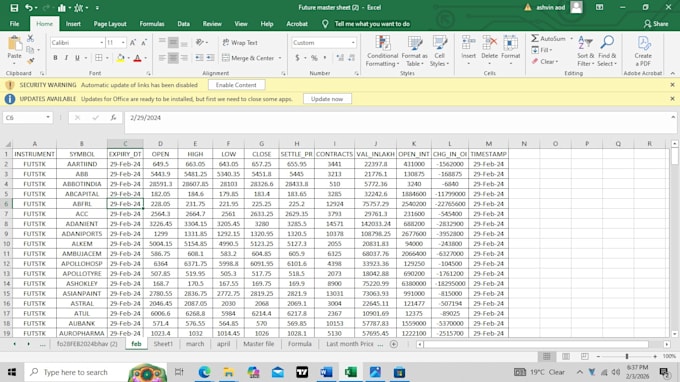Screen dimensions: 680x382
Task: Click the Percent Style icon
Action: [314, 58]
